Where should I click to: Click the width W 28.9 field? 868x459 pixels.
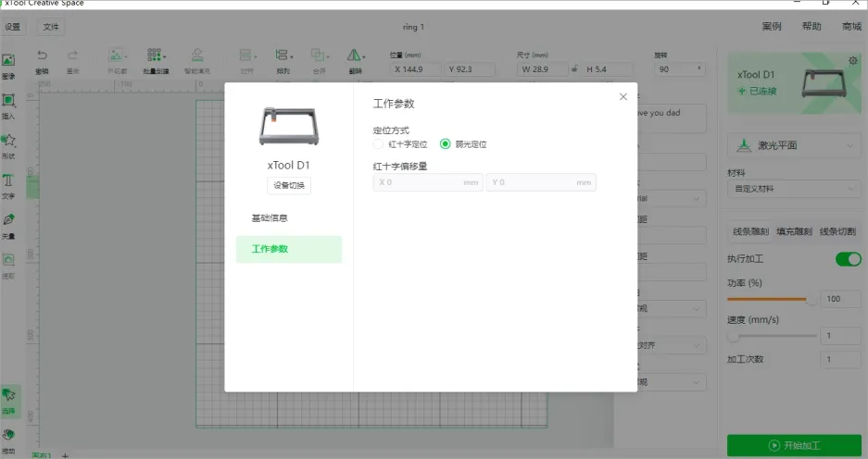(x=543, y=69)
